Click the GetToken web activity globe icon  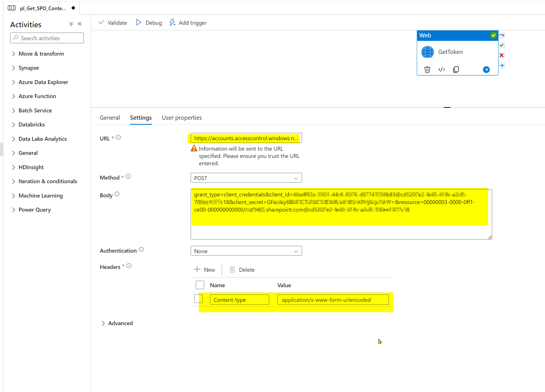pos(427,52)
